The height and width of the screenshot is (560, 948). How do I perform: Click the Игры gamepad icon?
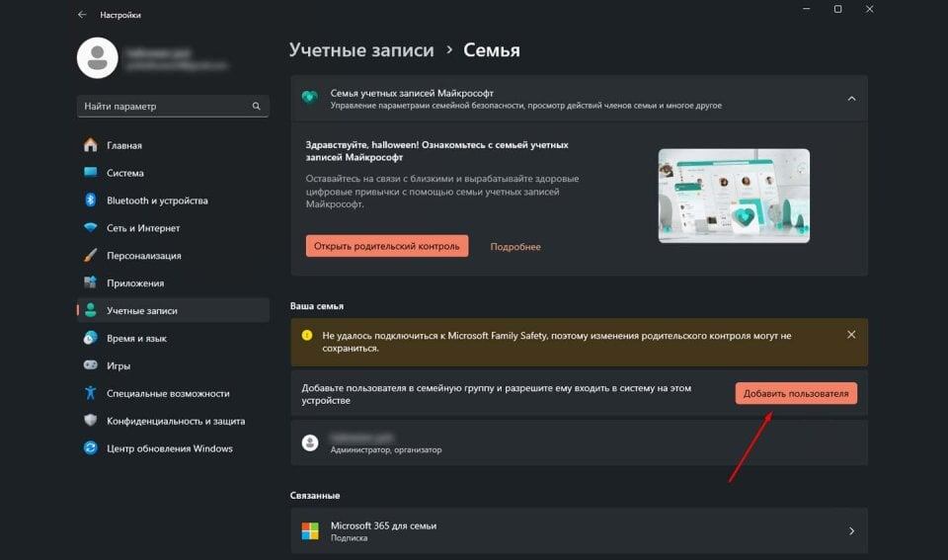pyautogui.click(x=91, y=365)
